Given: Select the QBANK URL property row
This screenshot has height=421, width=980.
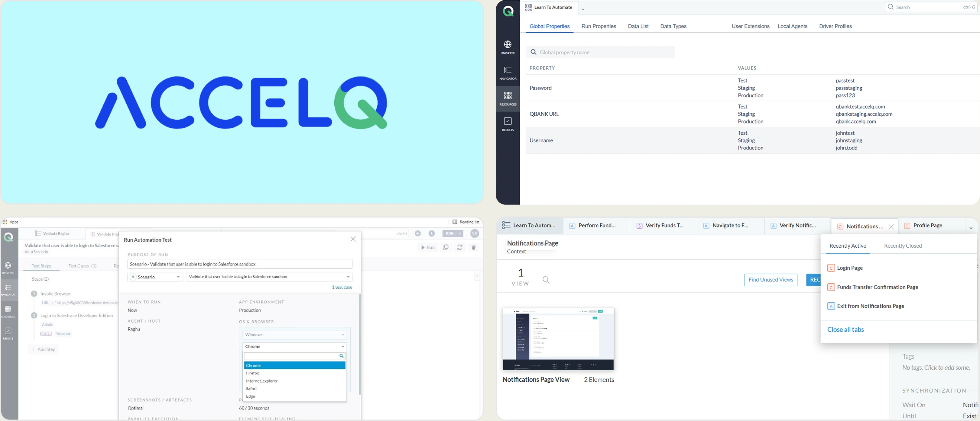Looking at the screenshot, I should 752,114.
